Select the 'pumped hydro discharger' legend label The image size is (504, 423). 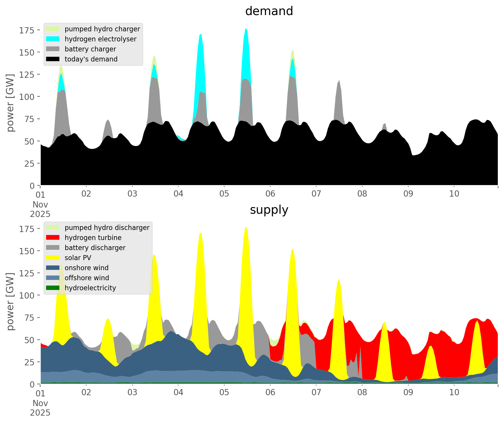(x=107, y=228)
